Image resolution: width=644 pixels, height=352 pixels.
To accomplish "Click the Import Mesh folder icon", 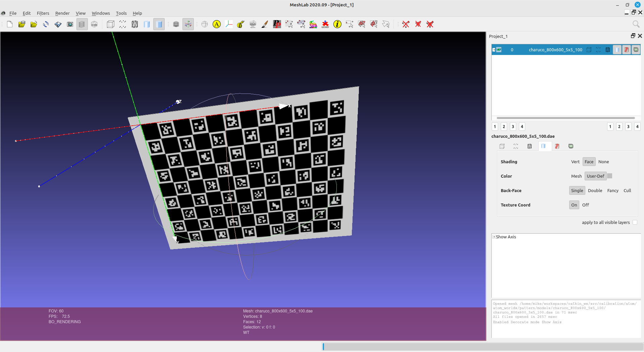I will (x=34, y=24).
